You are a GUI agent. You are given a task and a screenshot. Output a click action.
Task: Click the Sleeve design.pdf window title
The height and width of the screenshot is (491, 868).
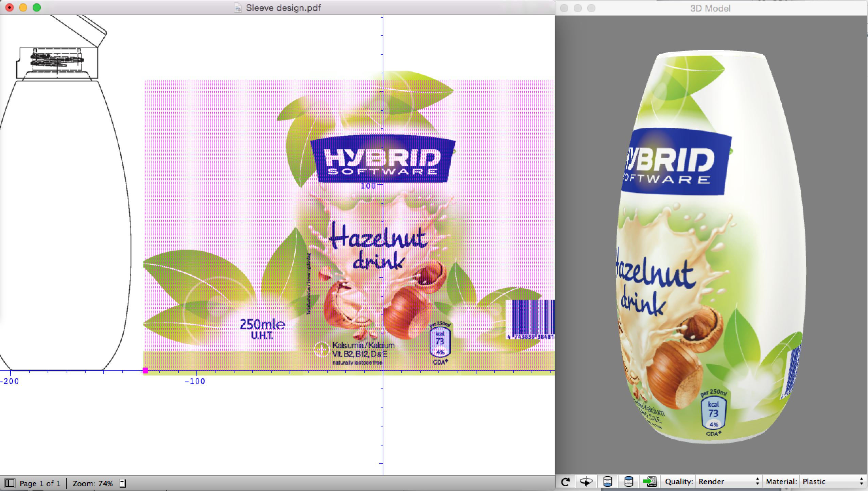click(x=283, y=8)
